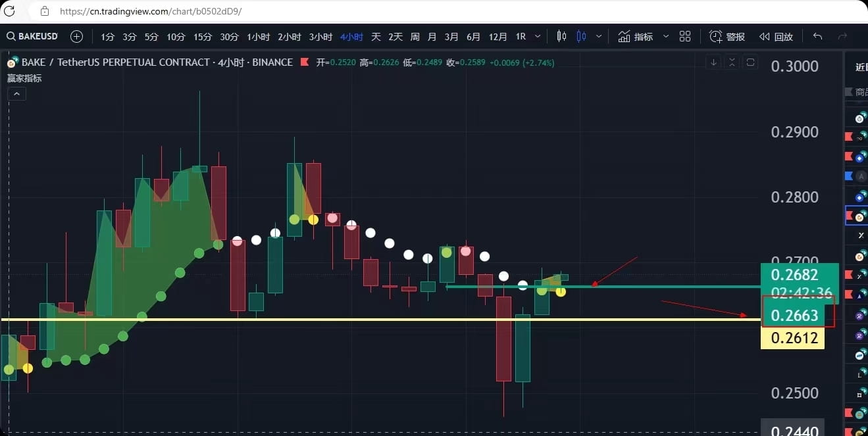The width and height of the screenshot is (868, 436).
Task: Select the 15分 timeframe
Action: click(203, 37)
